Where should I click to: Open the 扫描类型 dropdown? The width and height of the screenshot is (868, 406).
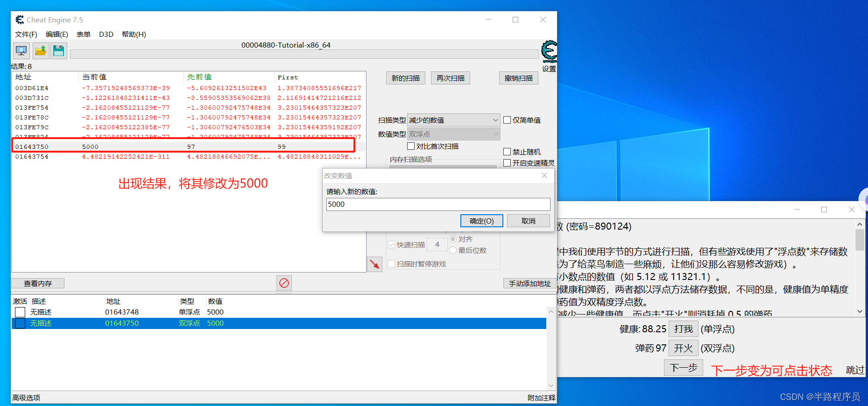pos(453,120)
